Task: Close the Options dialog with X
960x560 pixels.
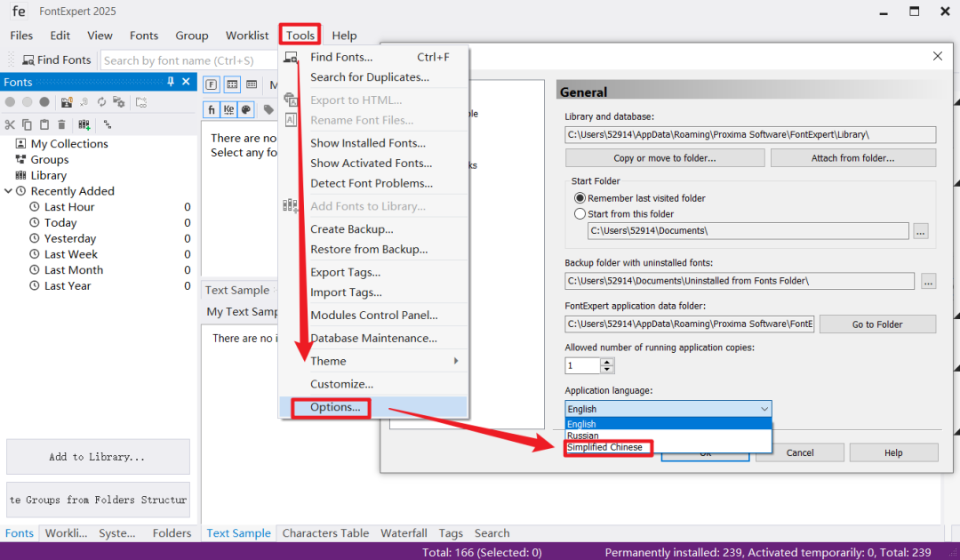Action: (938, 56)
